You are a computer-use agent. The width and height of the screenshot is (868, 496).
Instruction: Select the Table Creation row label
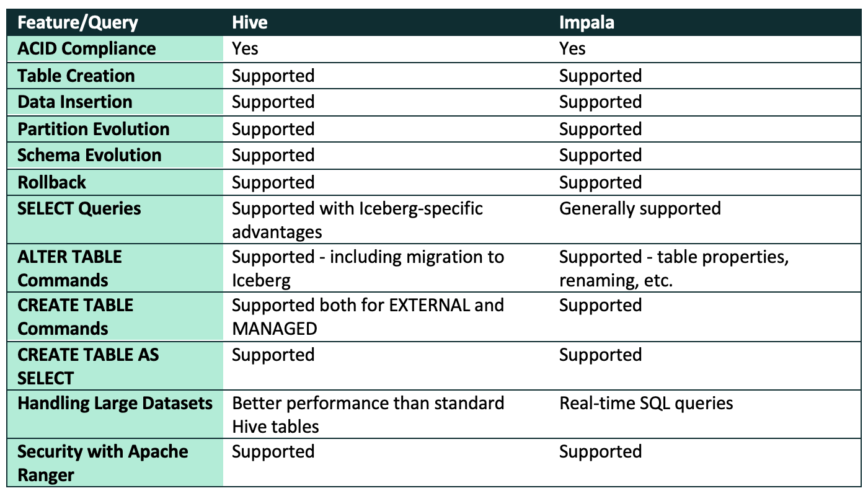[x=76, y=76]
